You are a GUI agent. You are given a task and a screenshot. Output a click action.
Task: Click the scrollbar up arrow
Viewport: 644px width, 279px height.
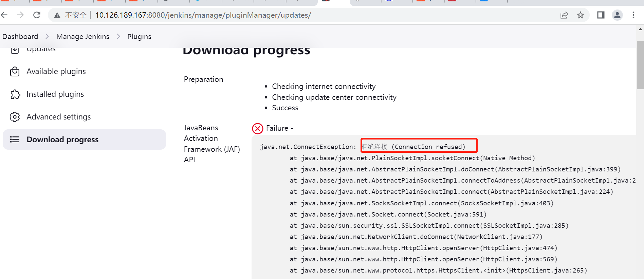(x=640, y=29)
